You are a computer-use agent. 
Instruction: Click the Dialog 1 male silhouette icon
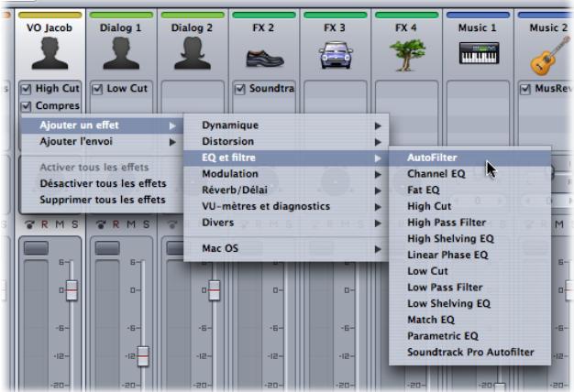pos(121,53)
